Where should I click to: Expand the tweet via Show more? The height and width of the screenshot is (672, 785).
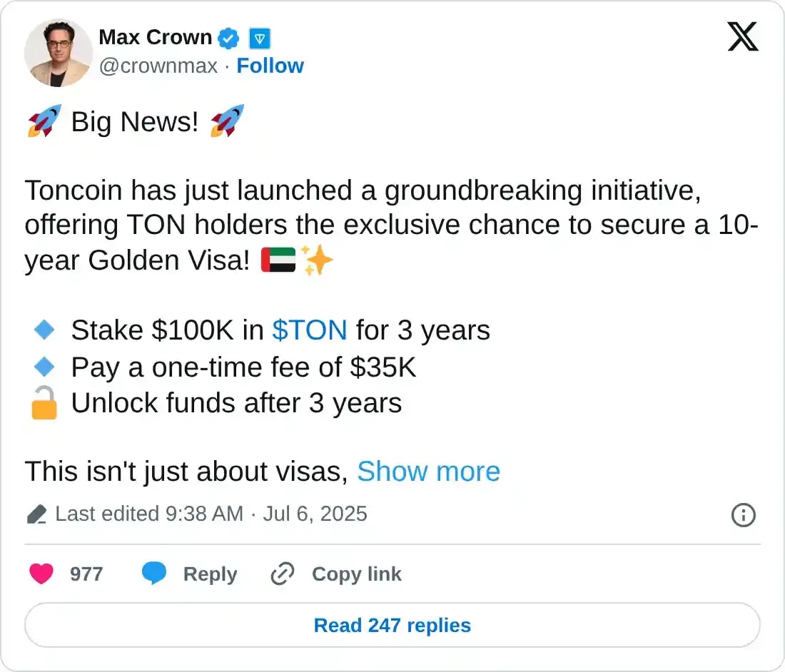tap(428, 472)
